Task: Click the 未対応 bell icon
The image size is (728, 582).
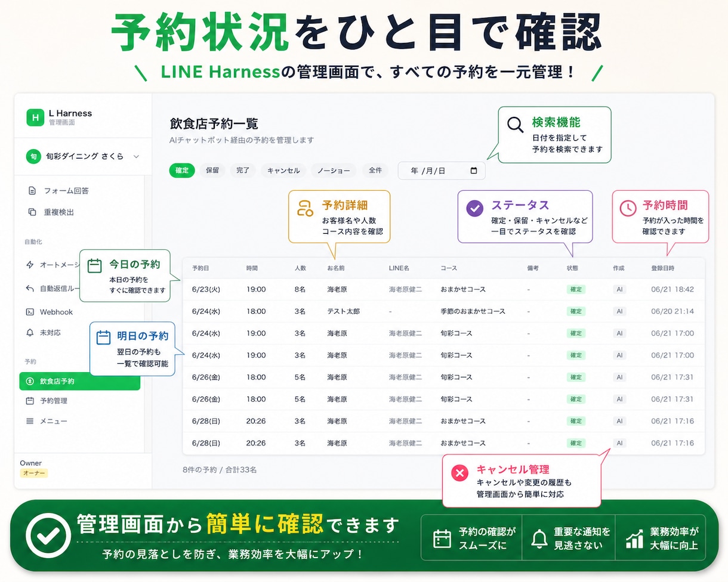Action: pyautogui.click(x=30, y=333)
